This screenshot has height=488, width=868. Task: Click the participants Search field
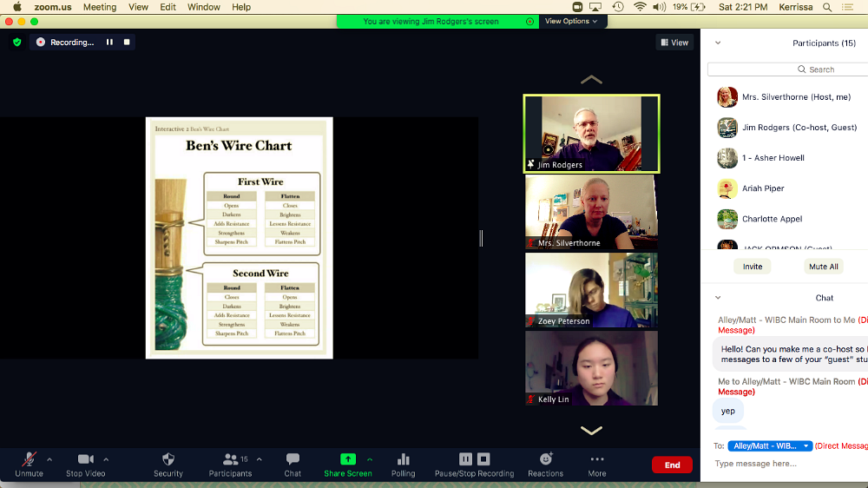788,69
